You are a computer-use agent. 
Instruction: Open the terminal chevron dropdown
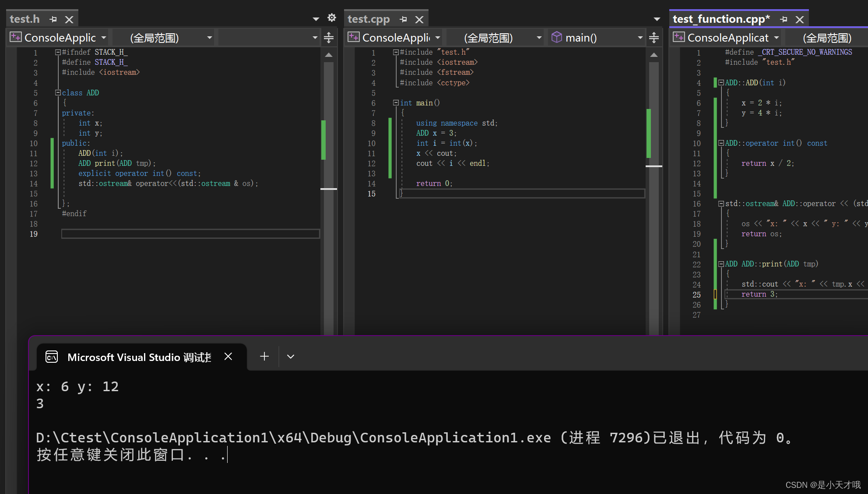290,356
